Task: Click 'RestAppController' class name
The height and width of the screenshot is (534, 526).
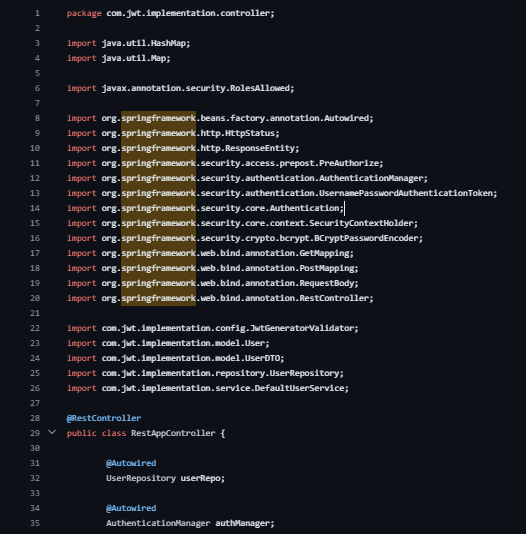Action: [173, 433]
